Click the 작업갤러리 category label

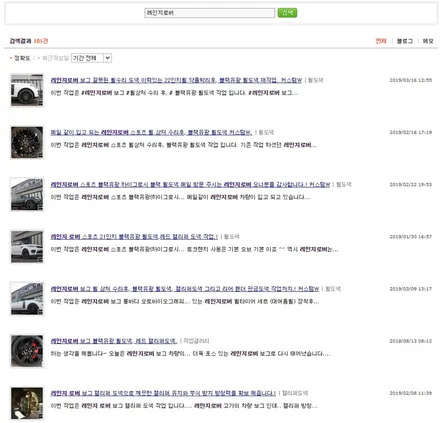tap(196, 341)
